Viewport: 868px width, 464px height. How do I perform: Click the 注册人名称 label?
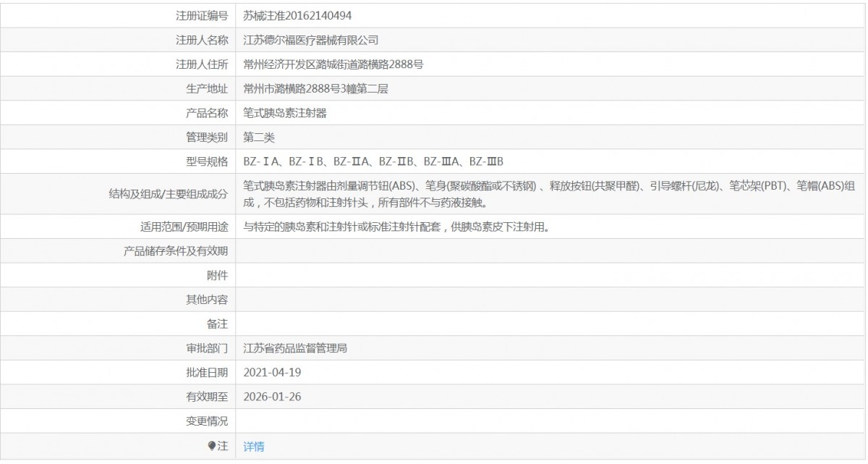[x=202, y=40]
